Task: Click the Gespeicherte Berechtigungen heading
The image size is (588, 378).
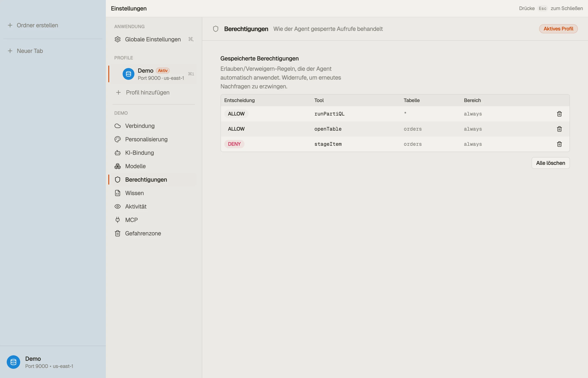Action: (x=259, y=58)
